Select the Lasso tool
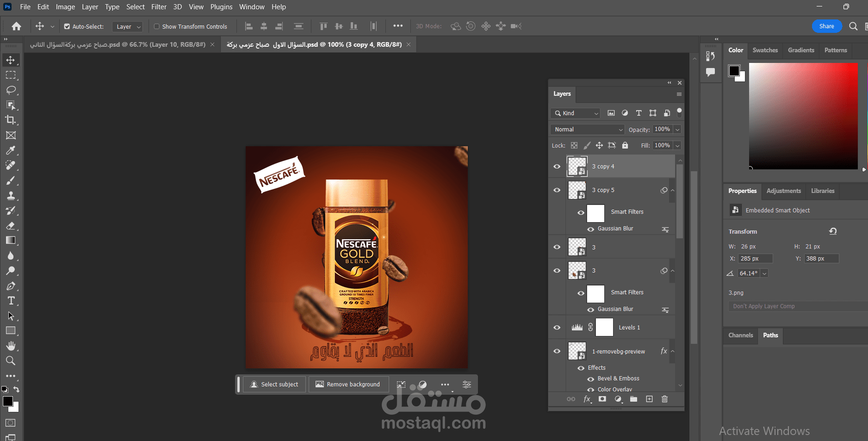 [x=11, y=90]
